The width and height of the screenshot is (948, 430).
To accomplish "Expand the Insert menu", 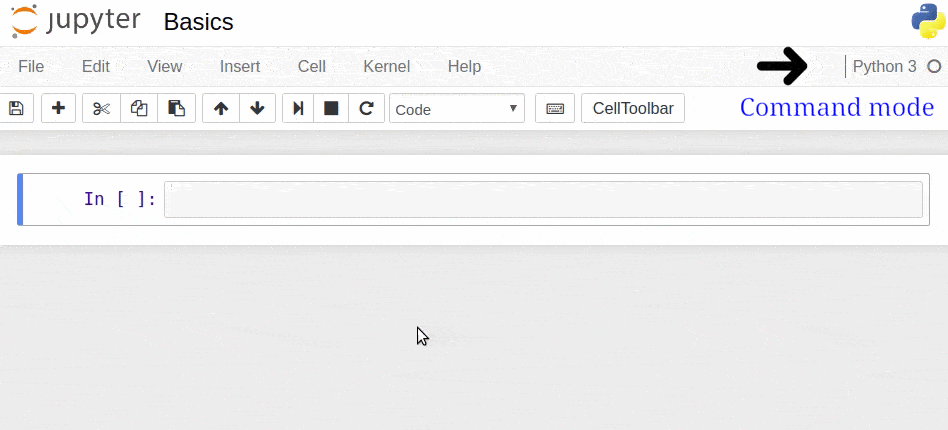I will click(240, 66).
